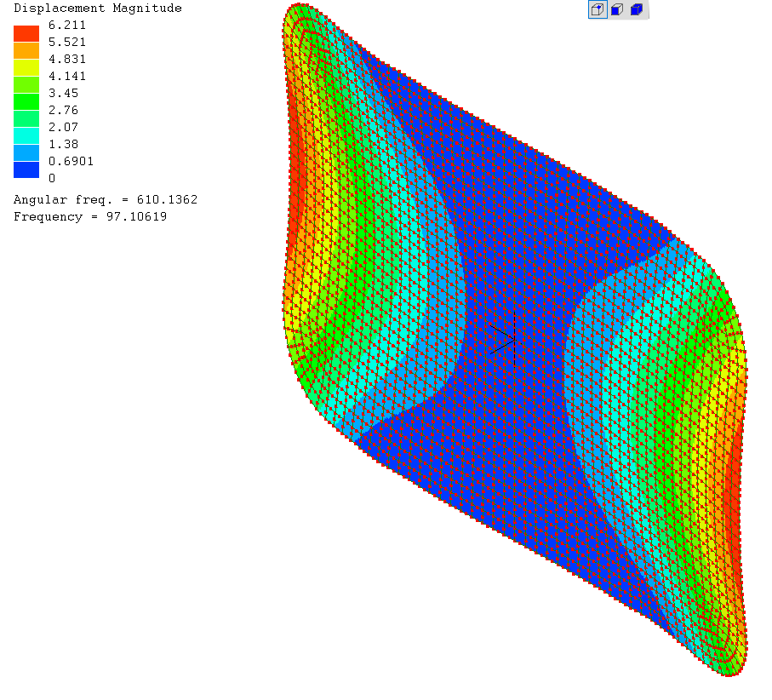772x700 pixels.
Task: Click the dark-blue legend swatch above 0
Action: pyautogui.click(x=26, y=170)
